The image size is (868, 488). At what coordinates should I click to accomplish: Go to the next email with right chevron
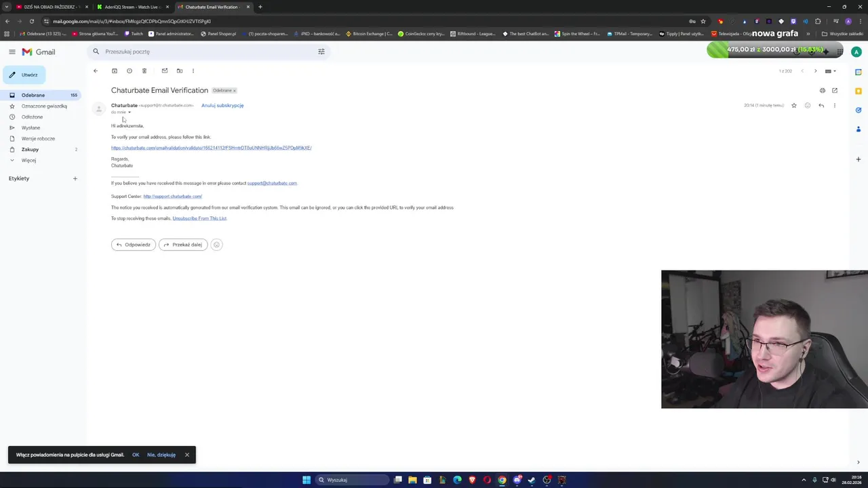(816, 70)
